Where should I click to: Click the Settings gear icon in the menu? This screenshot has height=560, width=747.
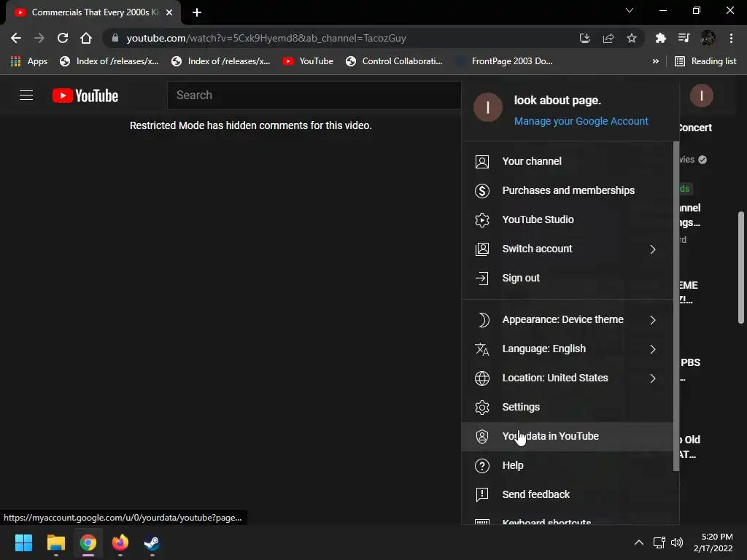tap(481, 407)
